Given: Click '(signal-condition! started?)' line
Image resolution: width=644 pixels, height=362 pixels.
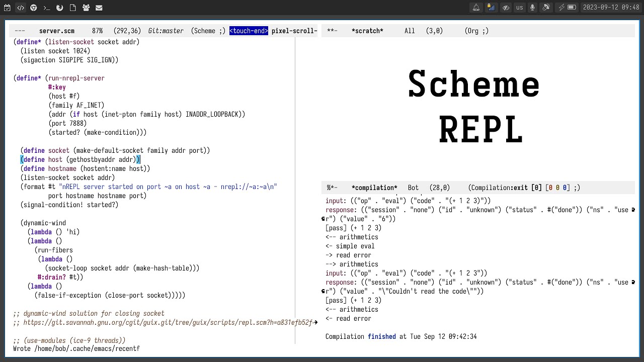Looking at the screenshot, I should click(x=69, y=205).
